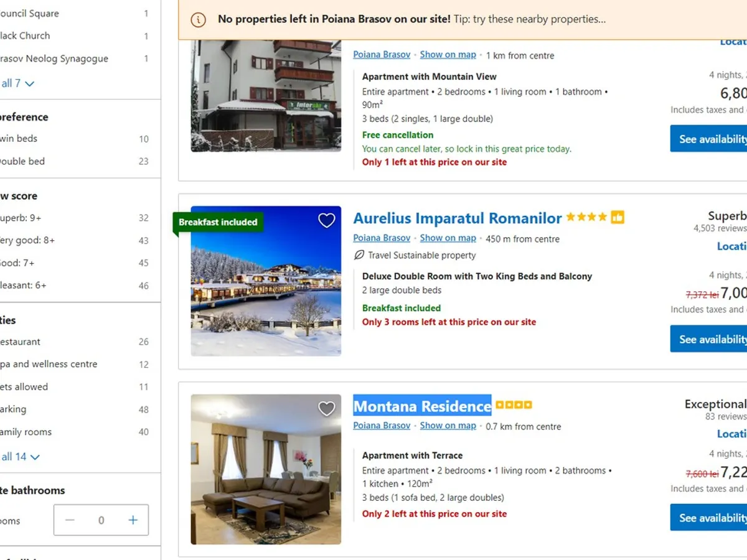
Task: Expand the show all 14 facilities list
Action: point(20,457)
